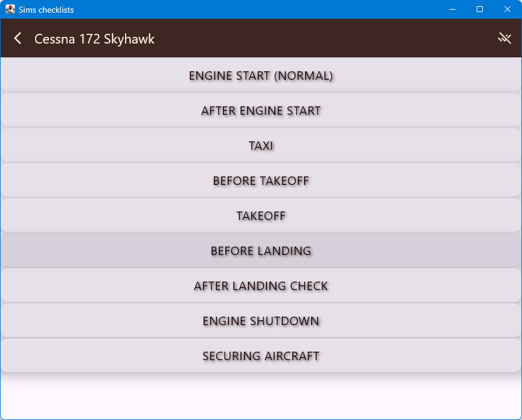
Task: Select the TAXI checklist
Action: pos(261,146)
